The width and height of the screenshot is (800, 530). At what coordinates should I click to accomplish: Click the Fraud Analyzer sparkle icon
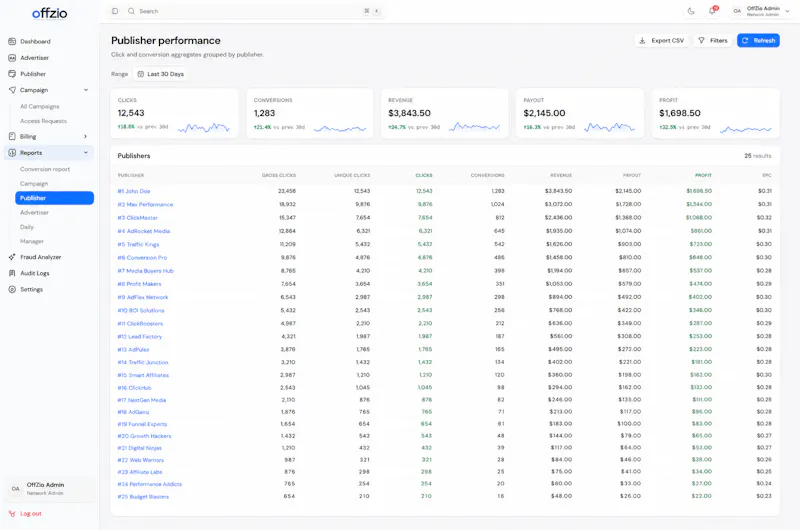12,257
